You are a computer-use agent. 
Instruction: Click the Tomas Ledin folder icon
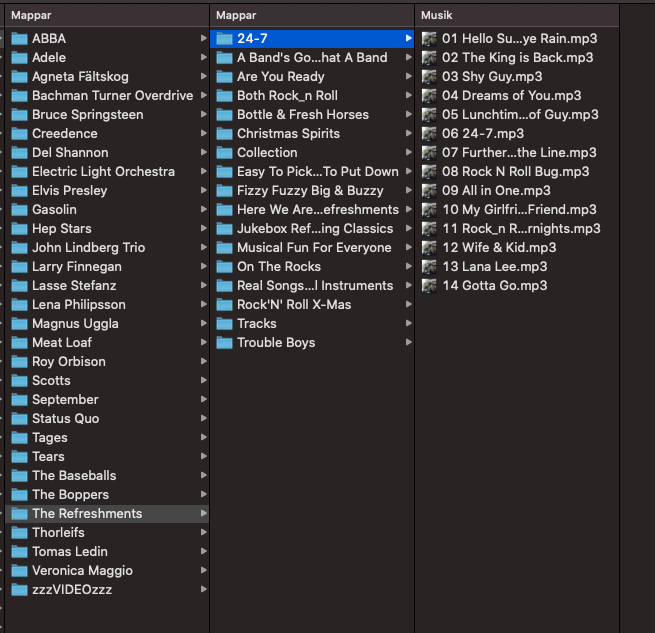click(x=19, y=552)
